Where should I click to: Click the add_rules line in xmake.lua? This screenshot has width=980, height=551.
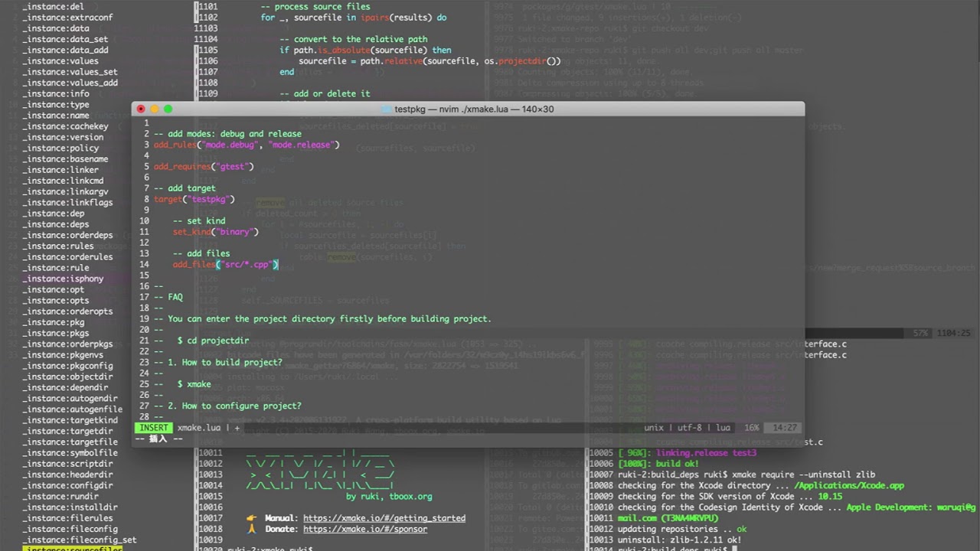pyautogui.click(x=247, y=145)
